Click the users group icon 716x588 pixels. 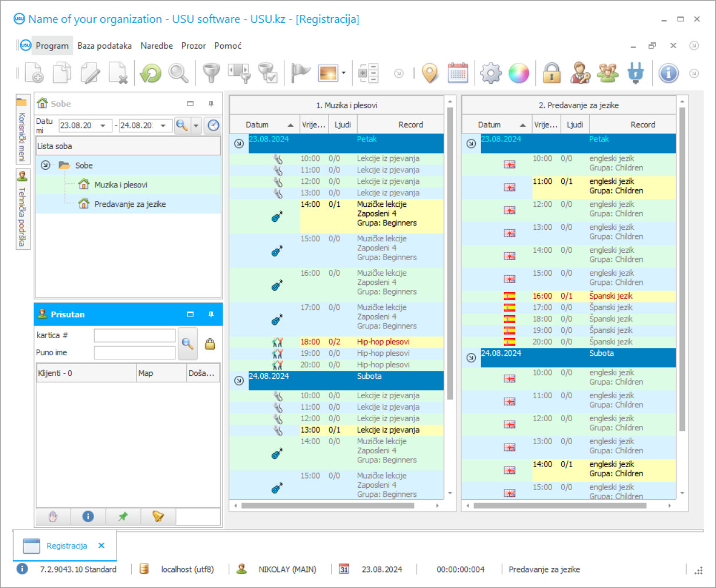tap(608, 73)
